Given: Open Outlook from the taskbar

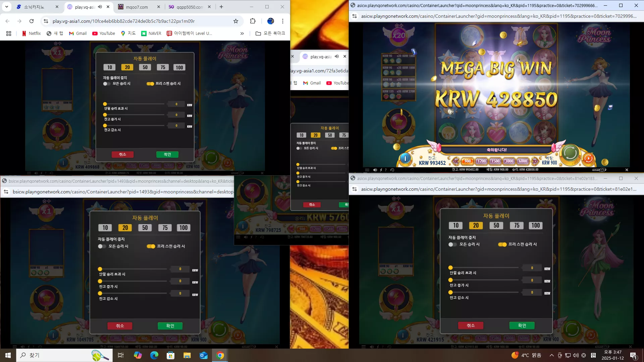Looking at the screenshot, I should coord(204,355).
